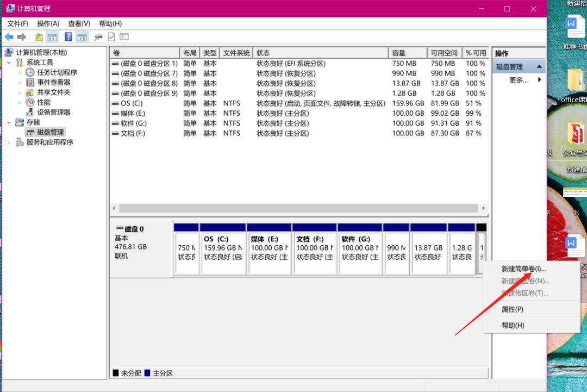Toggle the Show/Hide Console Tree toolbar icon

coord(52,37)
